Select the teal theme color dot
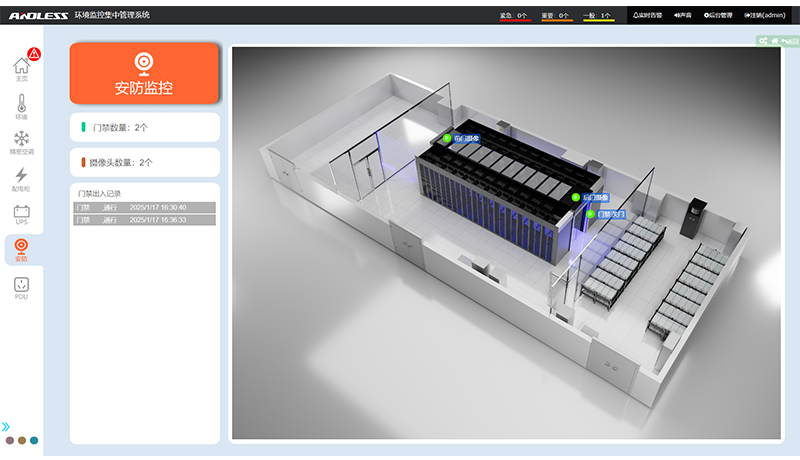 click(x=34, y=440)
